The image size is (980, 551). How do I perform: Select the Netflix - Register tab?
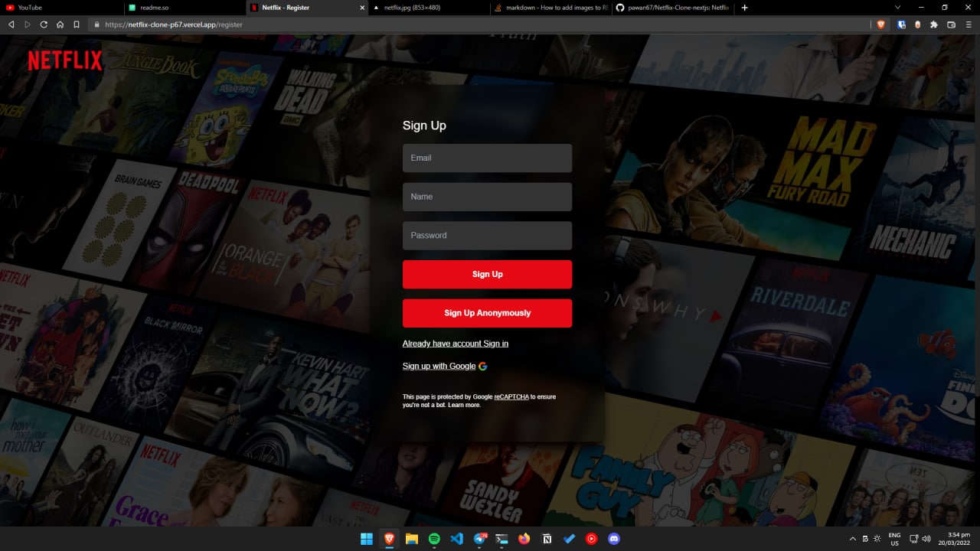306,8
